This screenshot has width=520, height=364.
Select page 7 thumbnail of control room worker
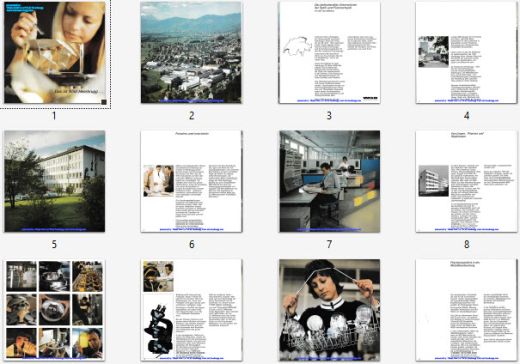tap(330, 181)
